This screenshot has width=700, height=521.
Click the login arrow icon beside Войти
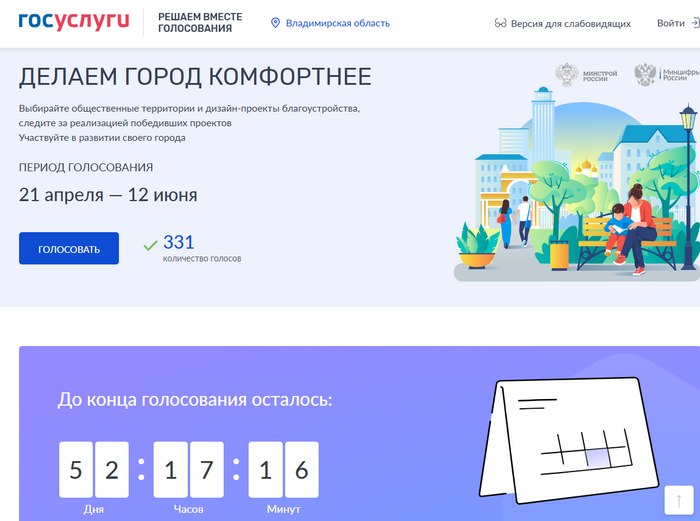(695, 23)
